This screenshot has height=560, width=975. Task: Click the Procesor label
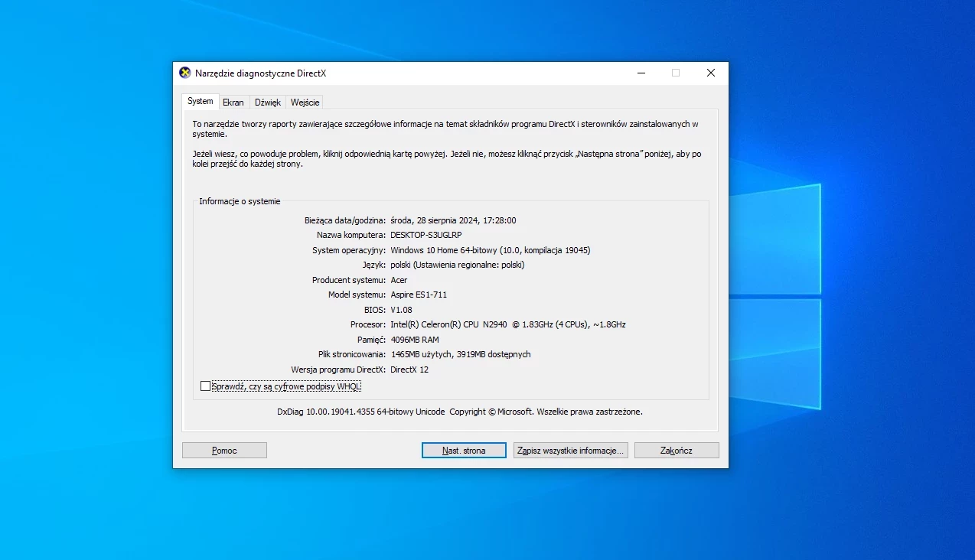click(368, 324)
